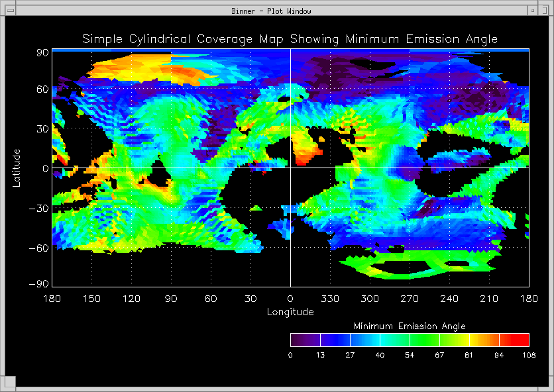Click the cyan 40-54 colorbar segment
This screenshot has width=554, height=392.
(394, 340)
